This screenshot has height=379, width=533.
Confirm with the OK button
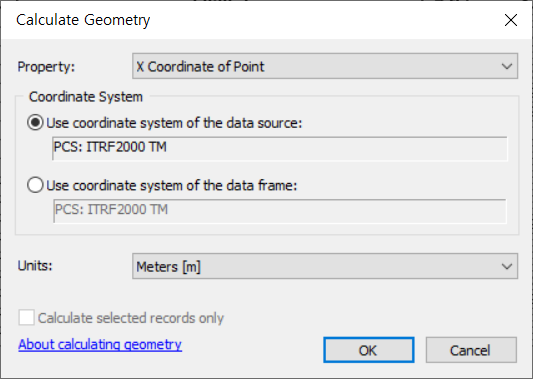(x=369, y=350)
